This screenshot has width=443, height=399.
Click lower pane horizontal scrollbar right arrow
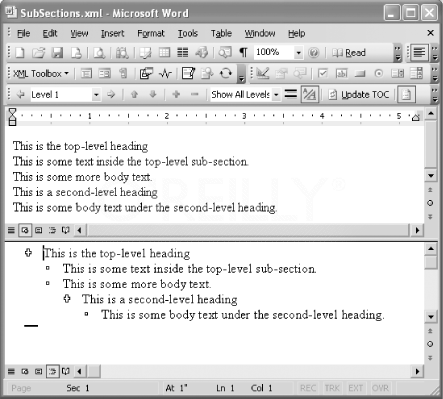(x=417, y=371)
